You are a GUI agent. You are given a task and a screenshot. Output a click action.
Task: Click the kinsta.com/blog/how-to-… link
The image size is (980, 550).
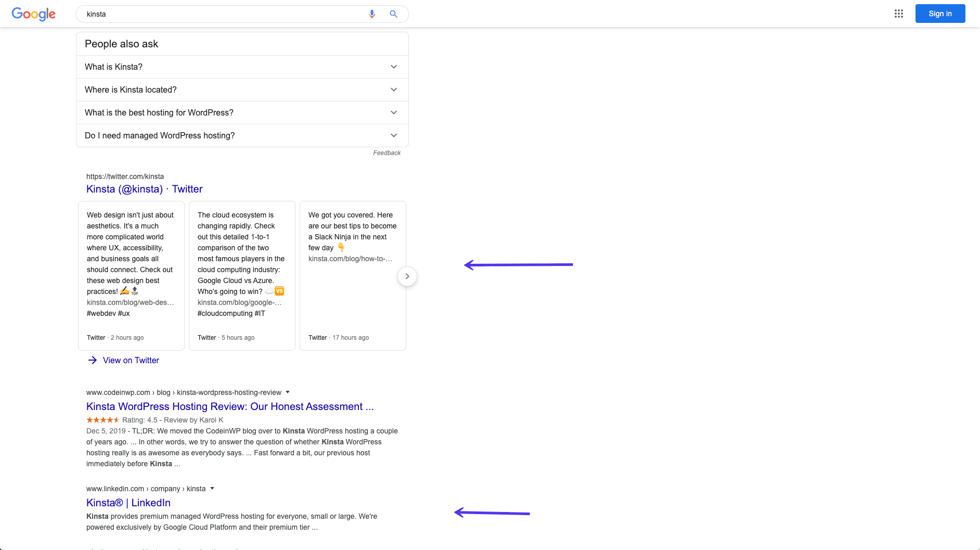pos(351,259)
